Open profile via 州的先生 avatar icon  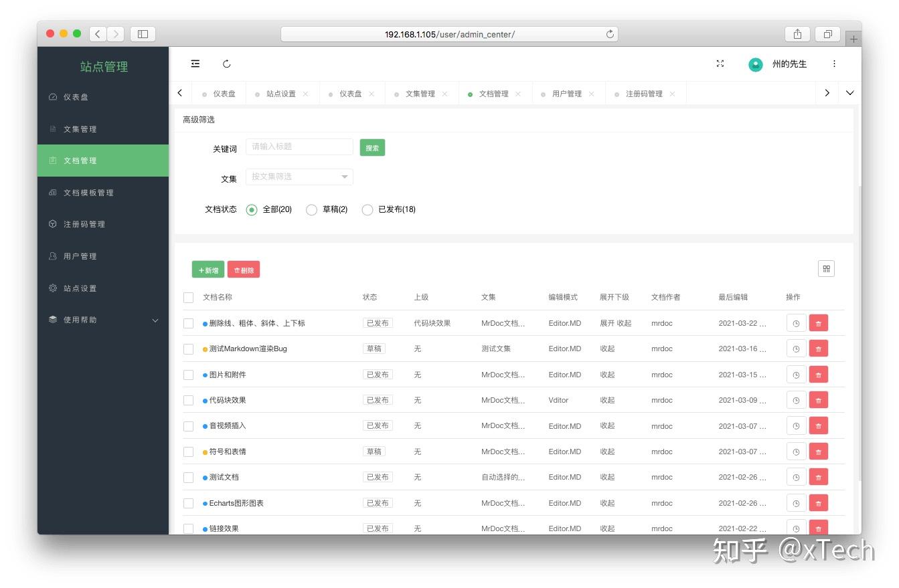[x=756, y=64]
